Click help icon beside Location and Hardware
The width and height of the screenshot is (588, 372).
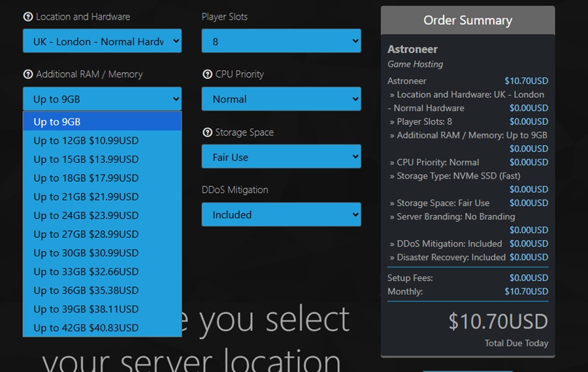(x=27, y=16)
